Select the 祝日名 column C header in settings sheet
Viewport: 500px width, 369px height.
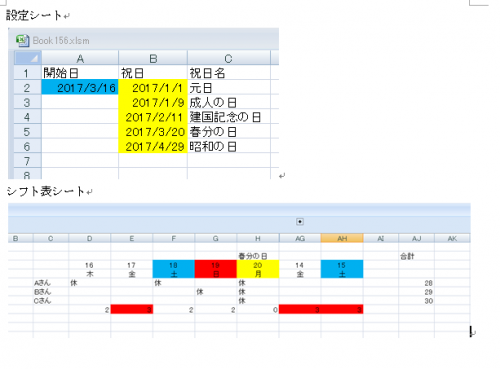(229, 58)
